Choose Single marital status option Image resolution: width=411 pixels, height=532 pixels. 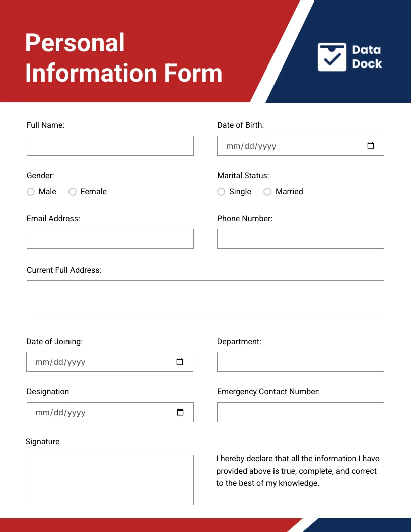[221, 192]
